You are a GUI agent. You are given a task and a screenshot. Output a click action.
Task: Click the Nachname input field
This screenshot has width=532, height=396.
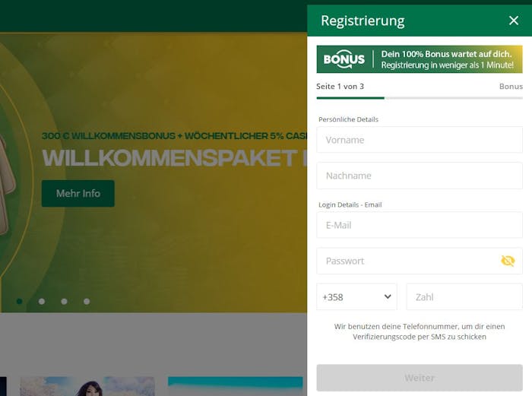point(420,176)
